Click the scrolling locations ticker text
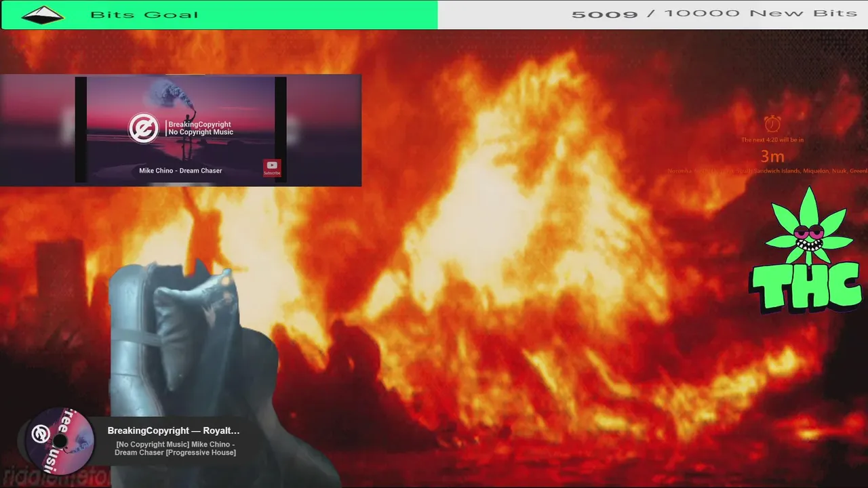The image size is (868, 488). (768, 171)
